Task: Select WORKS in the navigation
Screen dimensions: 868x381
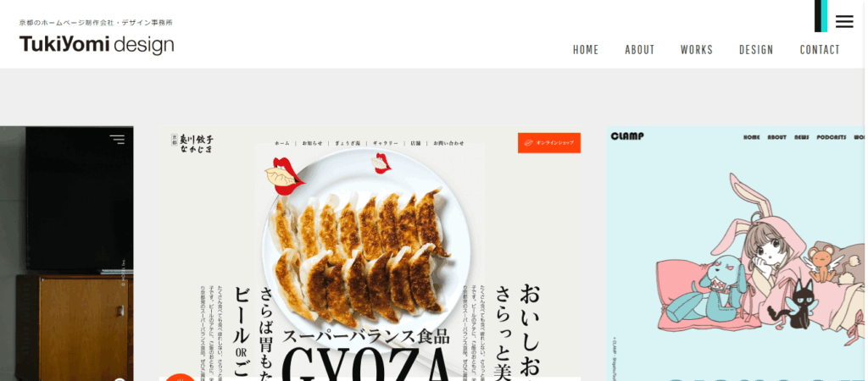Action: click(697, 50)
